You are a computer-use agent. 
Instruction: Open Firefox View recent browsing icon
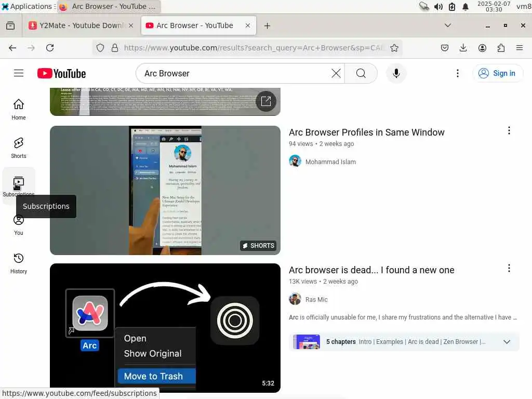[x=10, y=26]
